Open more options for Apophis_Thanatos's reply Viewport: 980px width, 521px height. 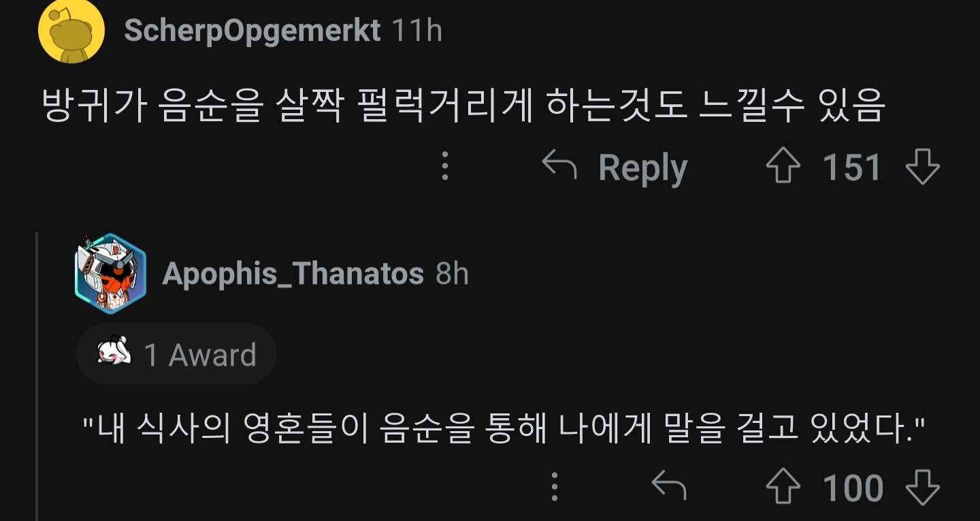555,487
